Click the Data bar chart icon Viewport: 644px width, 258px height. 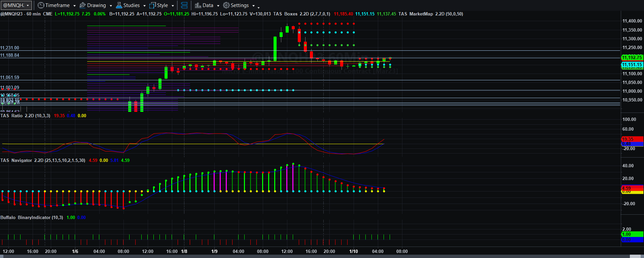[198, 5]
